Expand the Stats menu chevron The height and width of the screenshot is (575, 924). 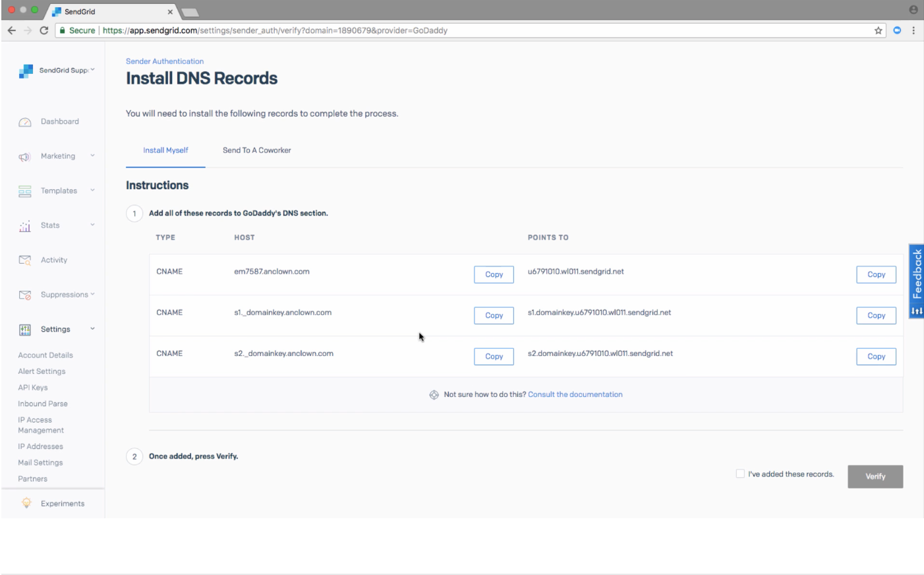92,224
